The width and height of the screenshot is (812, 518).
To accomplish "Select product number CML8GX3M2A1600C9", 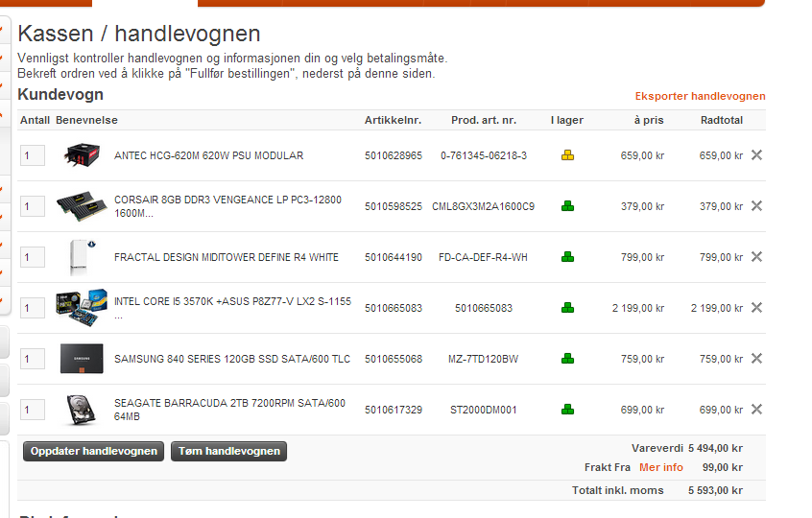I will [x=483, y=206].
